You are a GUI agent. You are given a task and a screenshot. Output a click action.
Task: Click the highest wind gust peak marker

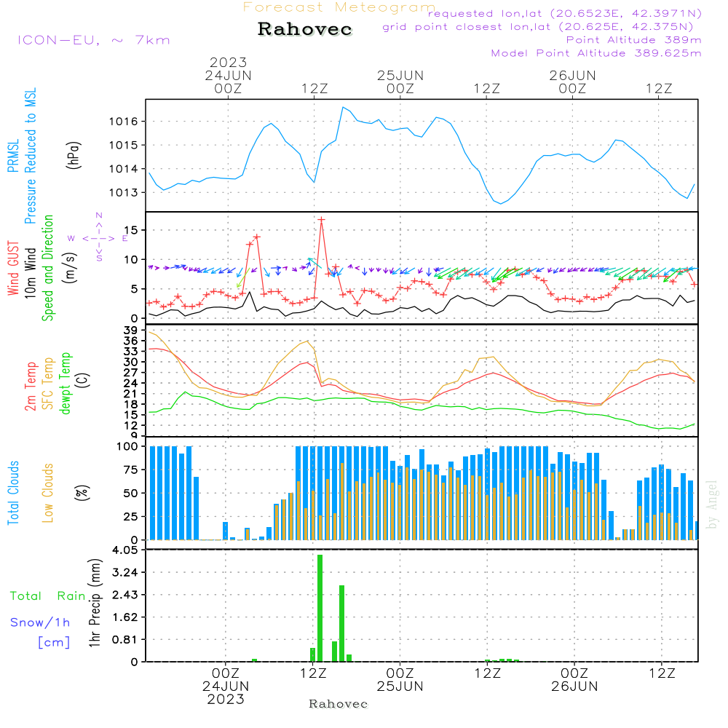click(321, 219)
